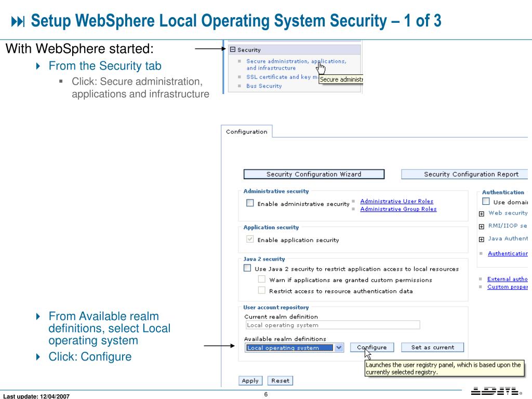Expand the RMI/IIOP security section

pos(482,227)
